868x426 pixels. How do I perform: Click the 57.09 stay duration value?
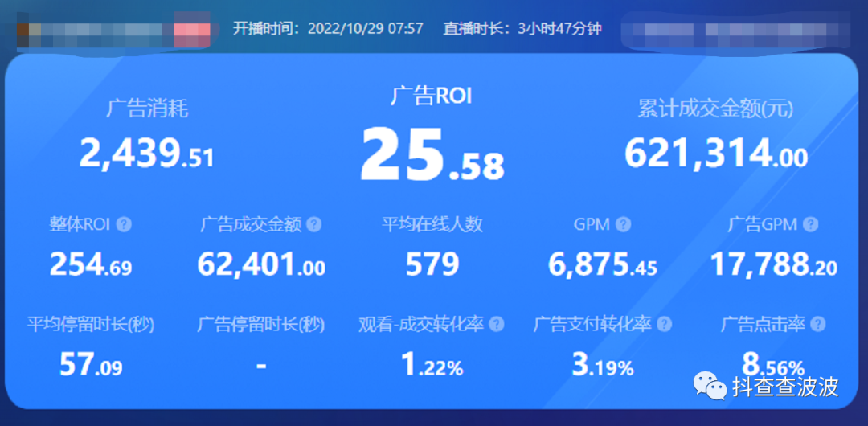point(91,366)
